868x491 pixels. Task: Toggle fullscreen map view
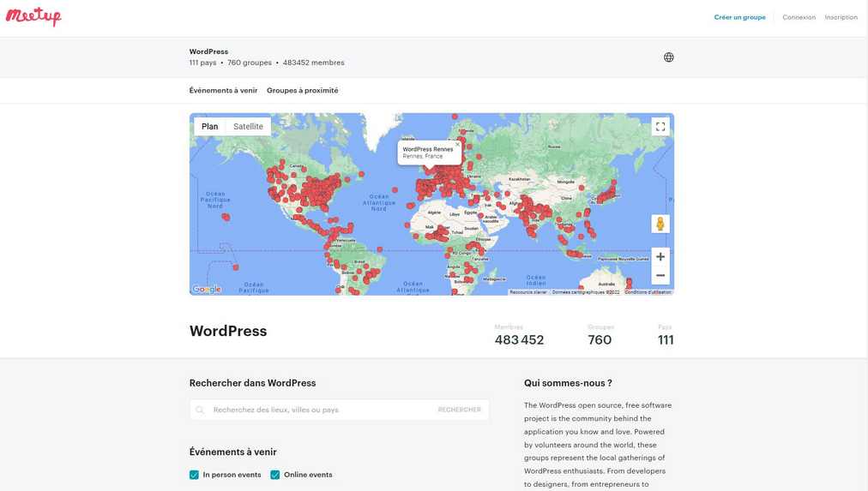(x=660, y=127)
